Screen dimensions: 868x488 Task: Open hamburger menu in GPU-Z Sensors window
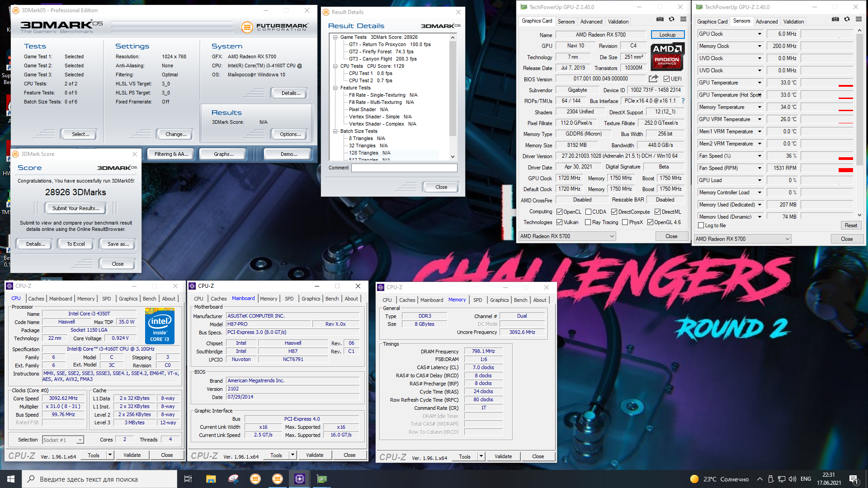[x=859, y=19]
